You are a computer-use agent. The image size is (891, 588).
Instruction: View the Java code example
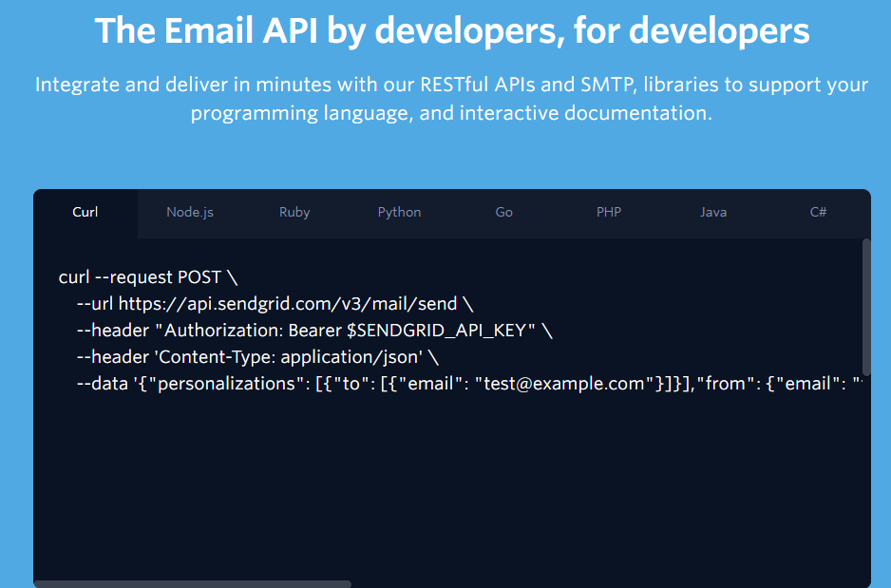713,212
